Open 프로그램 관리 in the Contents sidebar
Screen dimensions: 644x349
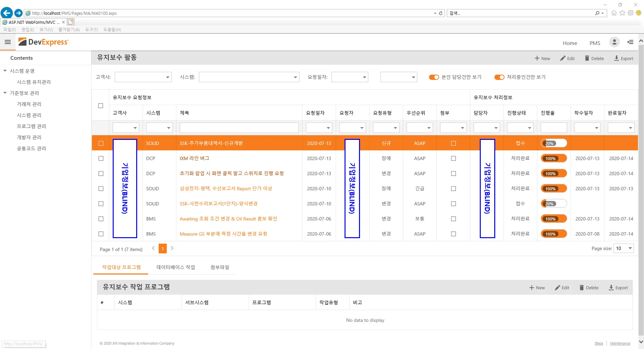coord(31,126)
